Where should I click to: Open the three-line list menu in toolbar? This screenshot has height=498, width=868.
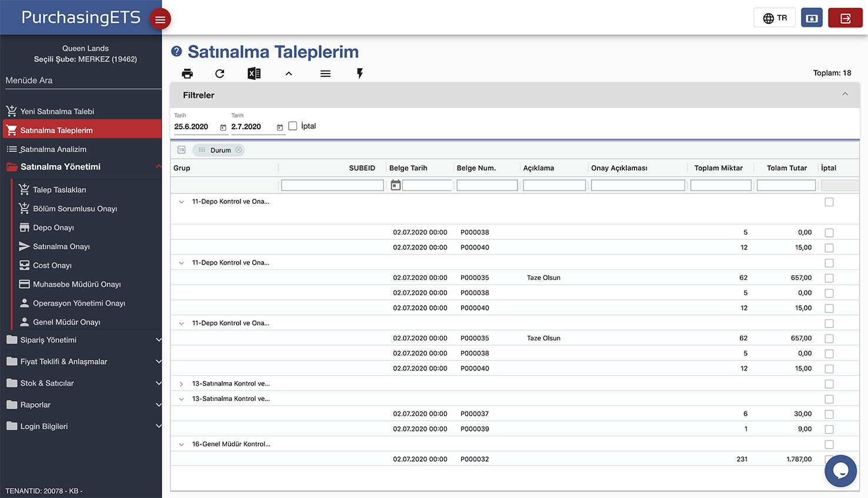(x=325, y=73)
